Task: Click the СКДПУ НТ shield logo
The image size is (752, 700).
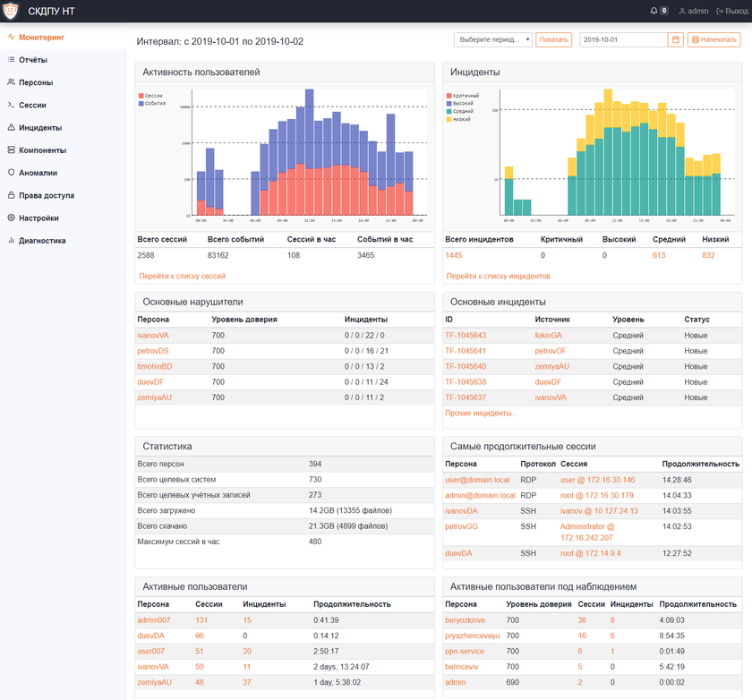Action: point(11,11)
